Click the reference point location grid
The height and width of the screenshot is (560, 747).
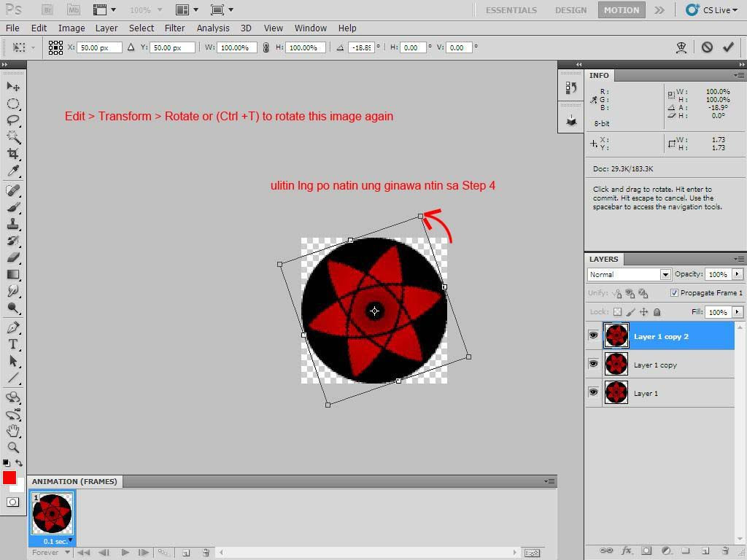coord(55,47)
